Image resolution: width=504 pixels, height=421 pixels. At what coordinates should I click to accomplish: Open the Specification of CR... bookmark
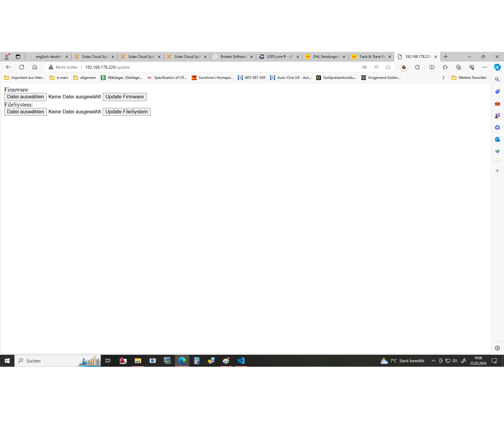pos(167,78)
